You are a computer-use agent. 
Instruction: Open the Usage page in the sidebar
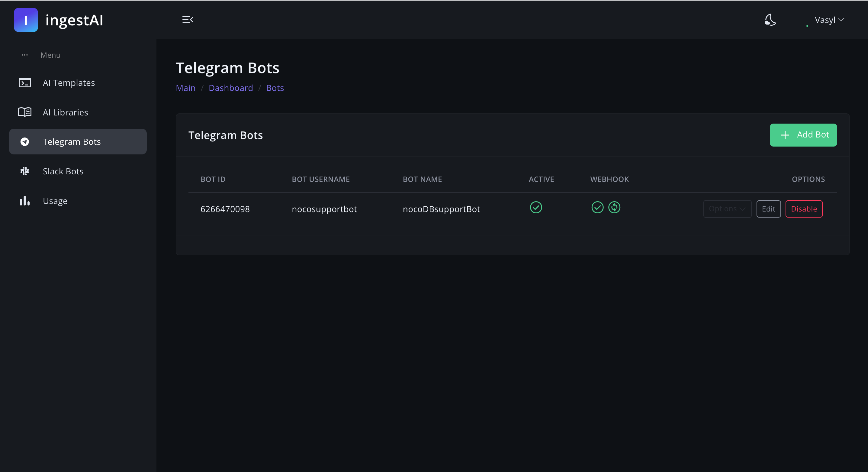[78, 201]
